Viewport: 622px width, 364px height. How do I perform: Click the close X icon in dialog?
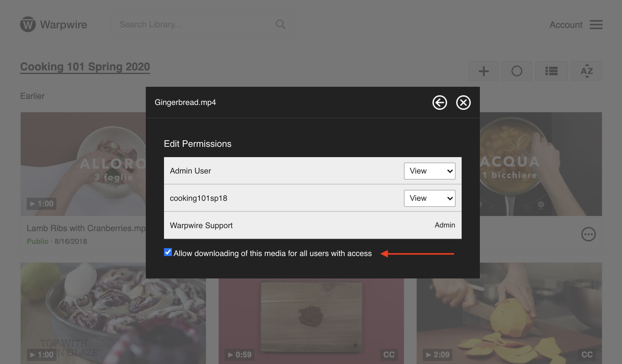[463, 102]
